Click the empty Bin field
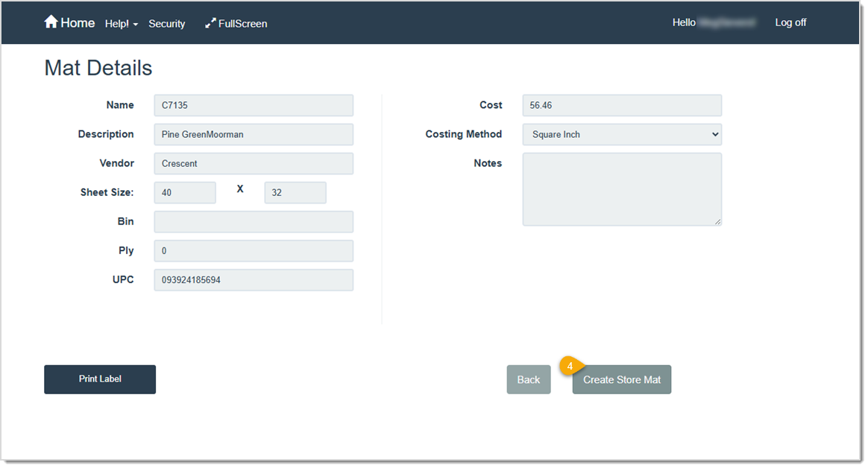This screenshot has width=868, height=468. click(254, 221)
